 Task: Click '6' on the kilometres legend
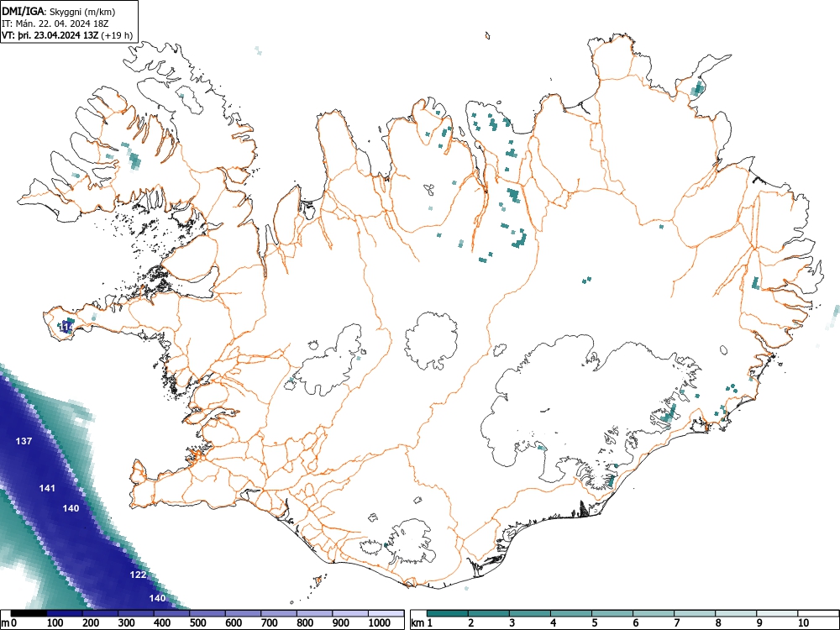tap(635, 623)
